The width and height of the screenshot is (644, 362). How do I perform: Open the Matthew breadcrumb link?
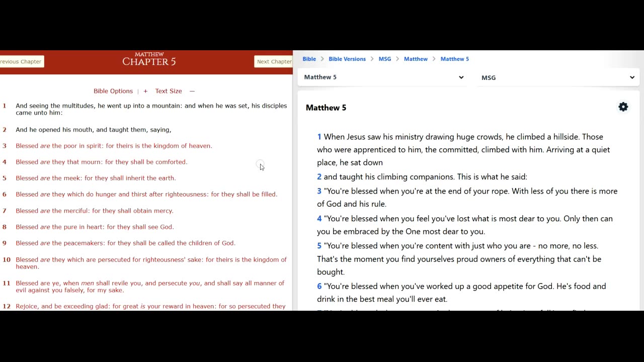pyautogui.click(x=416, y=59)
